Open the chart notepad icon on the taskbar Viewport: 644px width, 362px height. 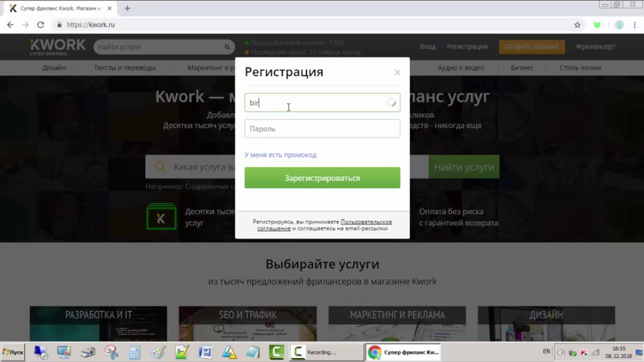pyautogui.click(x=182, y=352)
